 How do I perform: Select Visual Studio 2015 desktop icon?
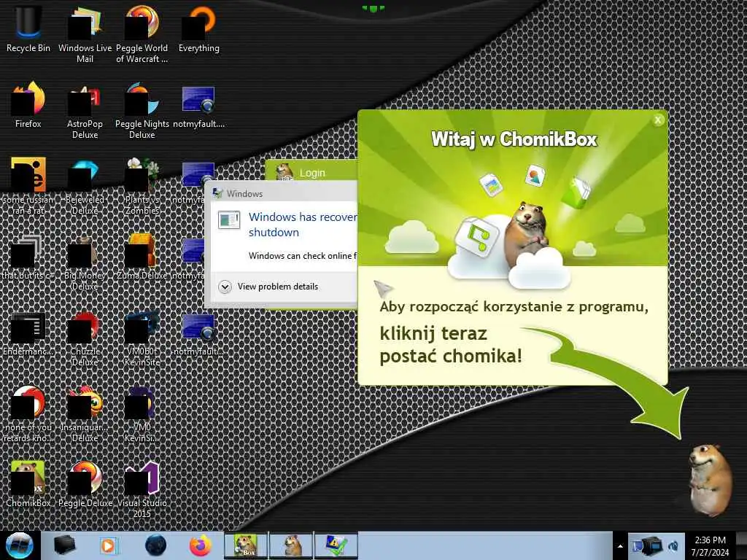coord(142,489)
